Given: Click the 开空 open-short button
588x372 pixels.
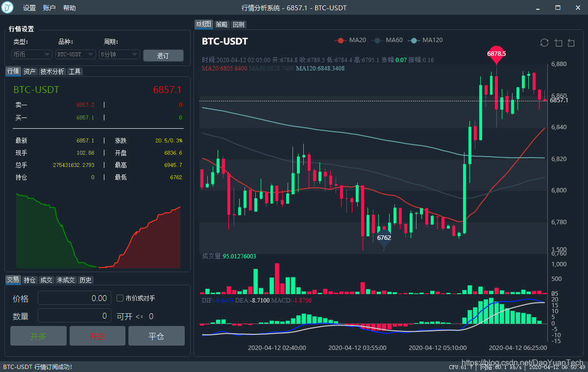Looking at the screenshot, I should coord(98,336).
